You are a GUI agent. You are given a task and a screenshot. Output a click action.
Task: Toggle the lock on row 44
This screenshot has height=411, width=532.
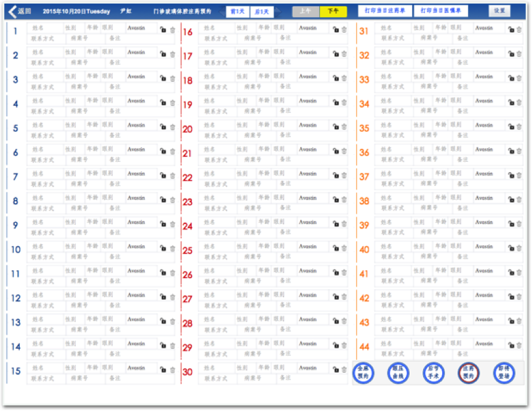511,345
